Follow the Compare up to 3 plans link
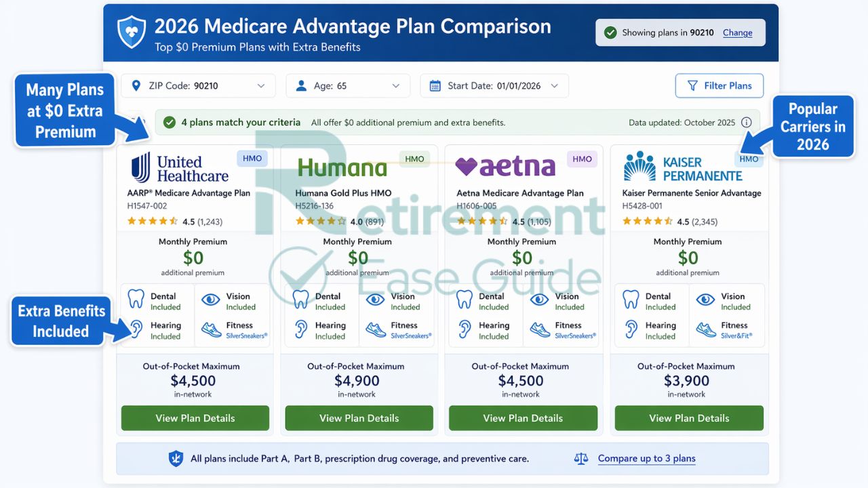The height and width of the screenshot is (488, 868). click(646, 458)
